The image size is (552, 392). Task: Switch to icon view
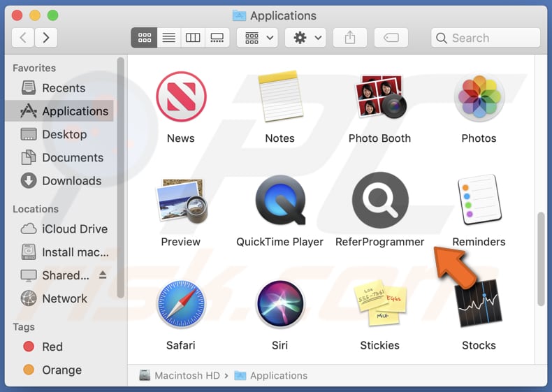[x=144, y=38]
